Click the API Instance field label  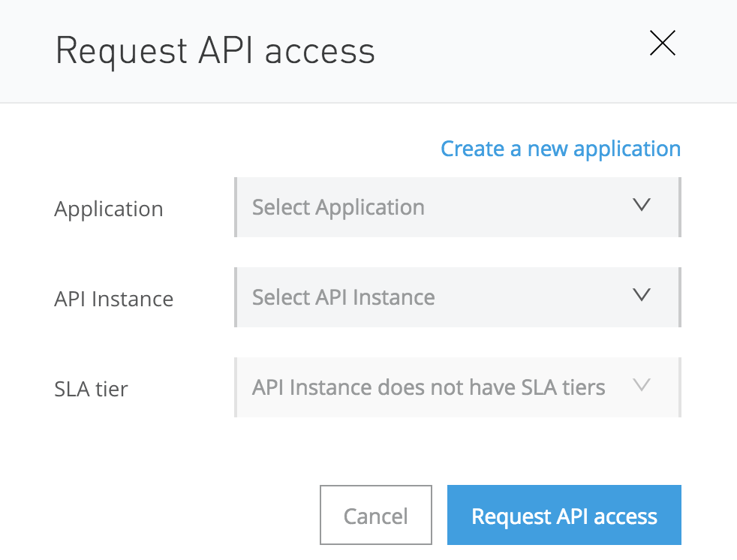pos(113,299)
